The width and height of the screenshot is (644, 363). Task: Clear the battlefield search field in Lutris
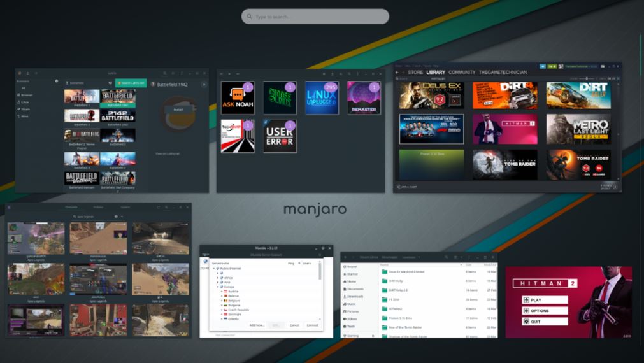tap(110, 83)
